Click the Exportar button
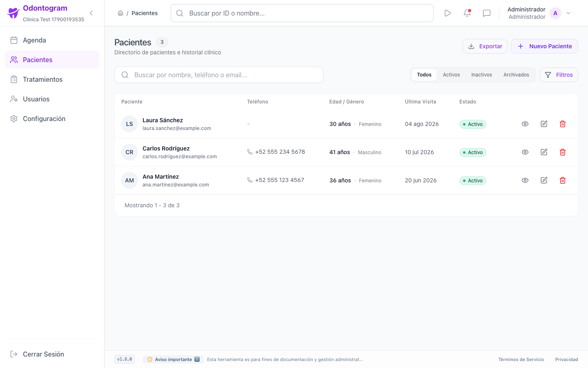Viewport: 588px width, 368px height. [485, 46]
